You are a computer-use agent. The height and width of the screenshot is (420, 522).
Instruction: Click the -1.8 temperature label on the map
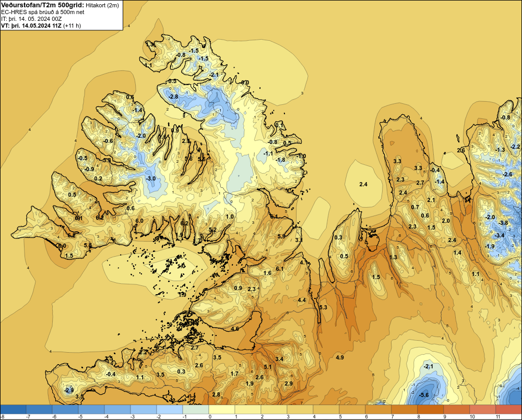(x=280, y=160)
